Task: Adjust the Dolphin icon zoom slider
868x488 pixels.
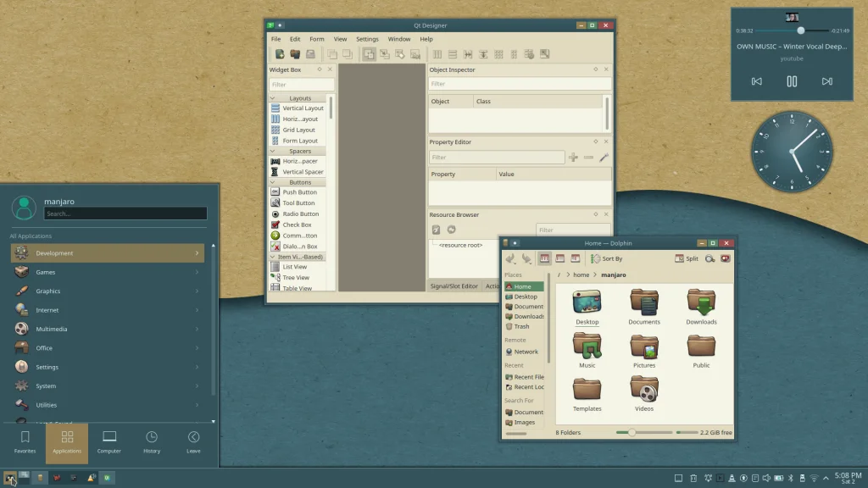Action: coord(632,432)
